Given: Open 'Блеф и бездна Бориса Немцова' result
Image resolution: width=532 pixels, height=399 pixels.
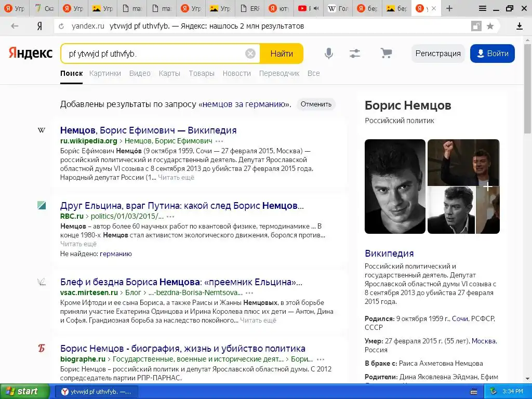Looking at the screenshot, I should (x=181, y=282).
